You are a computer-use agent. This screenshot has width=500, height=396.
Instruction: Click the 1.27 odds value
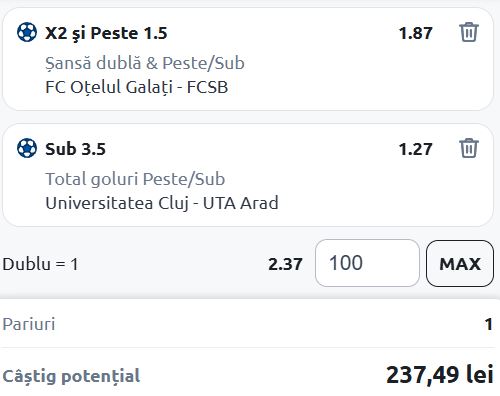[x=415, y=149]
